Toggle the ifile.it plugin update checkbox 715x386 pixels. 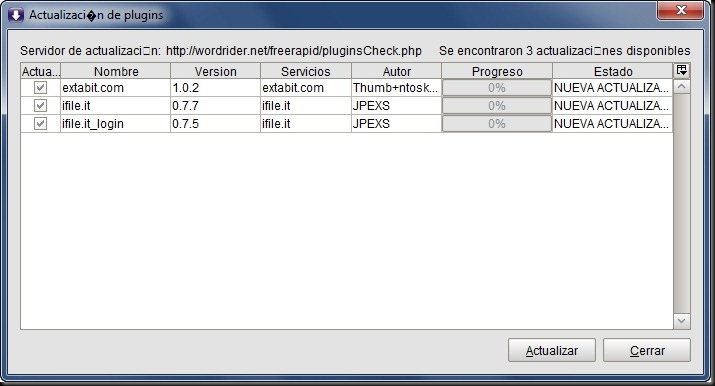pos(41,106)
